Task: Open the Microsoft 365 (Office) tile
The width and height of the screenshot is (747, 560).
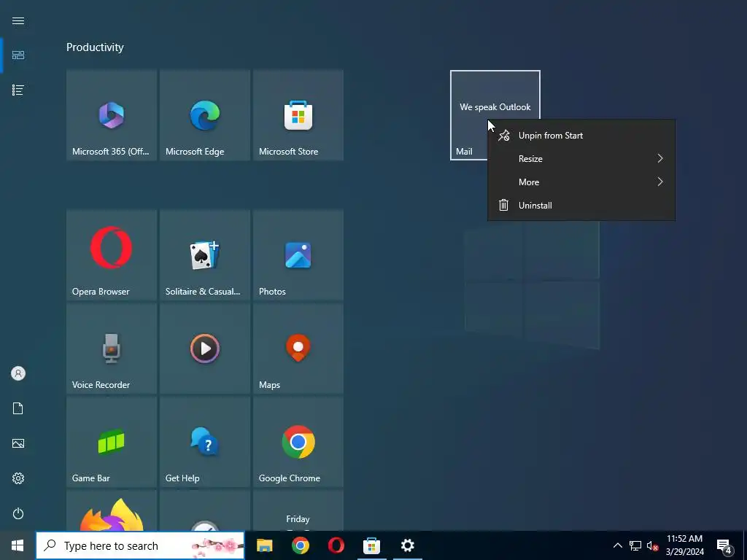Action: click(112, 115)
